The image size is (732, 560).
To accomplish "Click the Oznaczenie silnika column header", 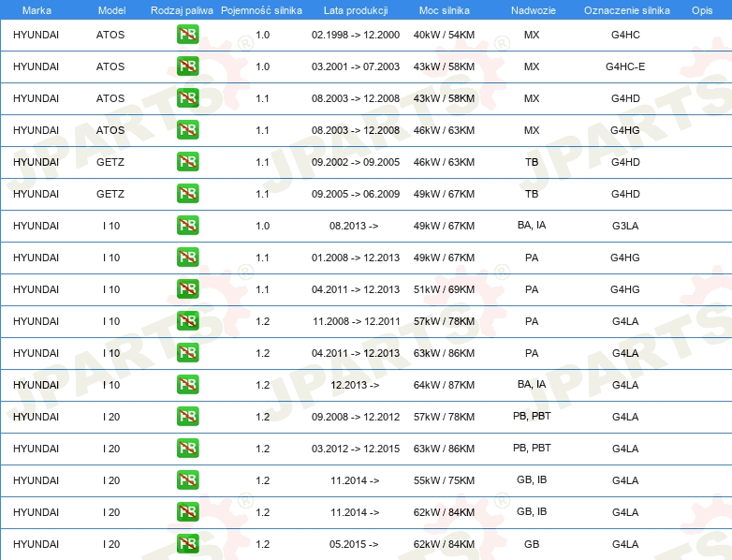I will coord(626,10).
